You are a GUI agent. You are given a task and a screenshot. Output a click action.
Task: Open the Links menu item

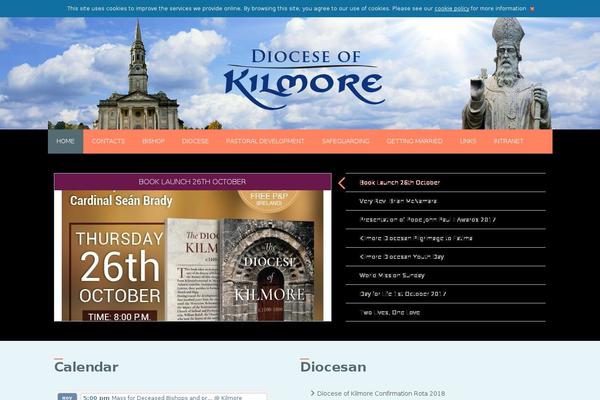468,141
